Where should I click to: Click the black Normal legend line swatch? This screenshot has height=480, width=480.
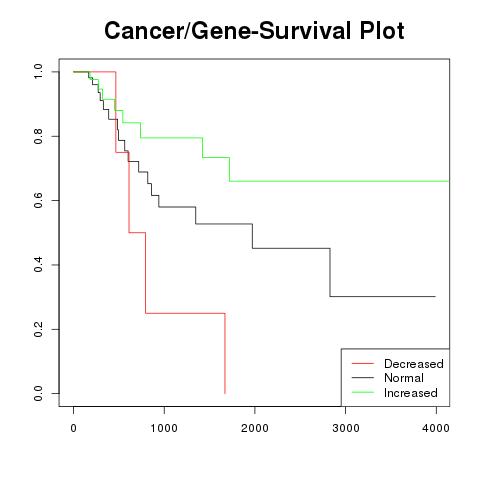363,378
